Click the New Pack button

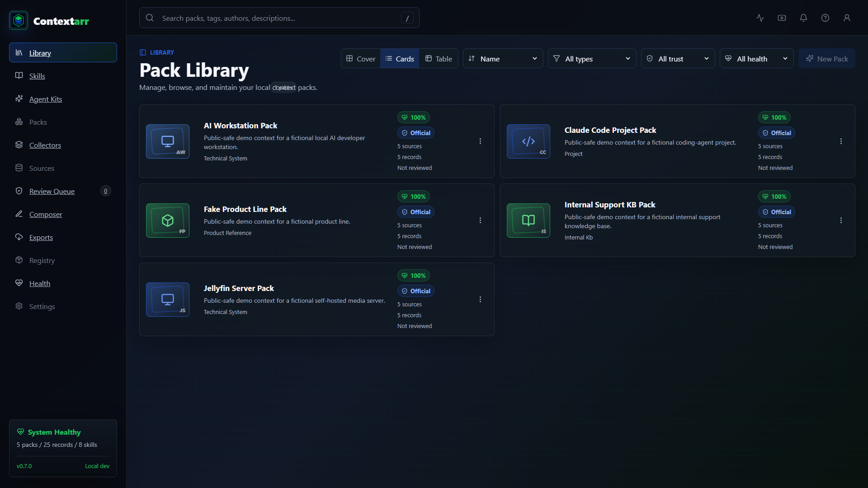click(826, 59)
